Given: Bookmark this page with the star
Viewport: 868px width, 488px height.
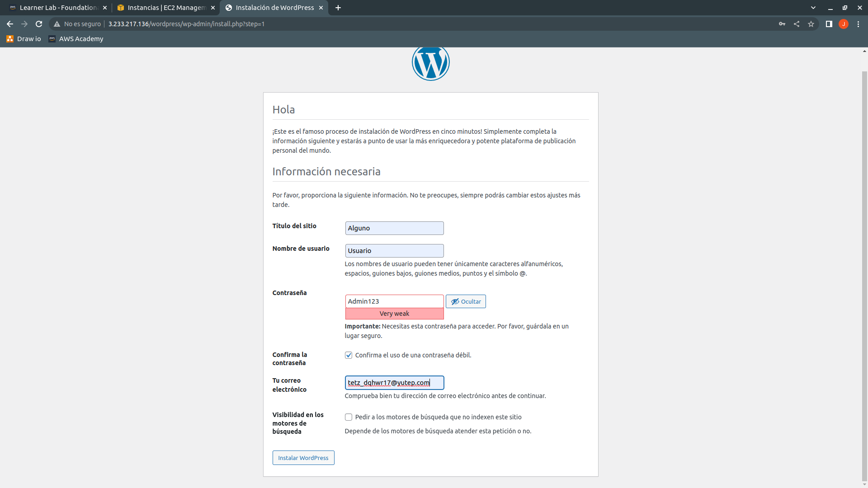Looking at the screenshot, I should [x=811, y=24].
